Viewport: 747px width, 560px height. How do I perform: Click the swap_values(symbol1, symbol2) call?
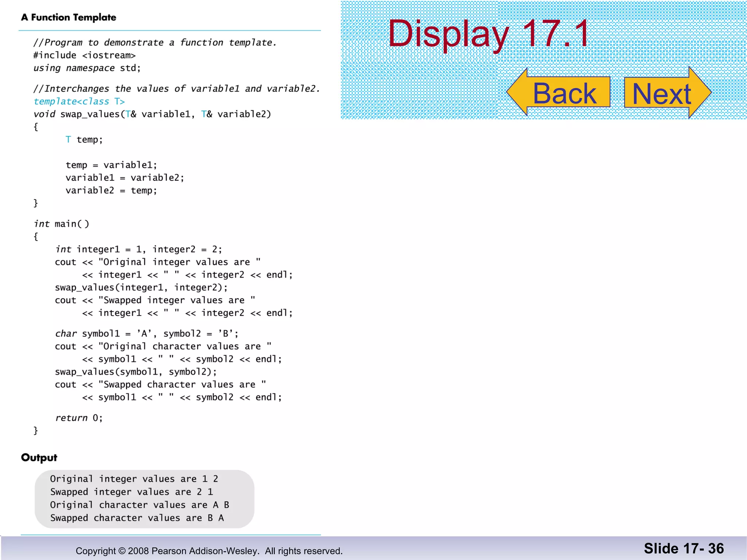tap(136, 372)
